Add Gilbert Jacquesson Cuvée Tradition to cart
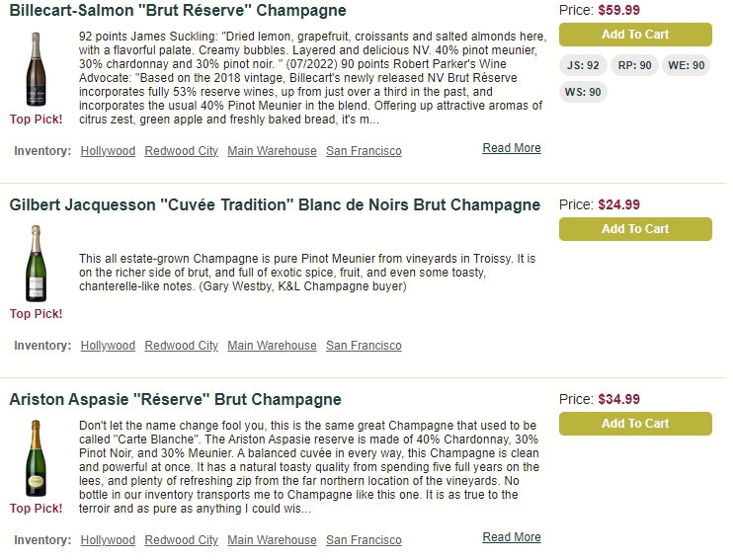This screenshot has width=733, height=560. click(x=635, y=229)
